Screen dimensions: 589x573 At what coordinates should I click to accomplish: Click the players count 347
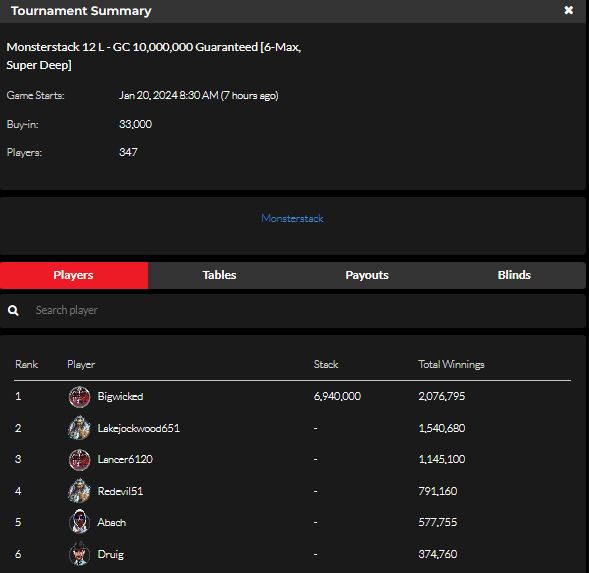tap(128, 152)
